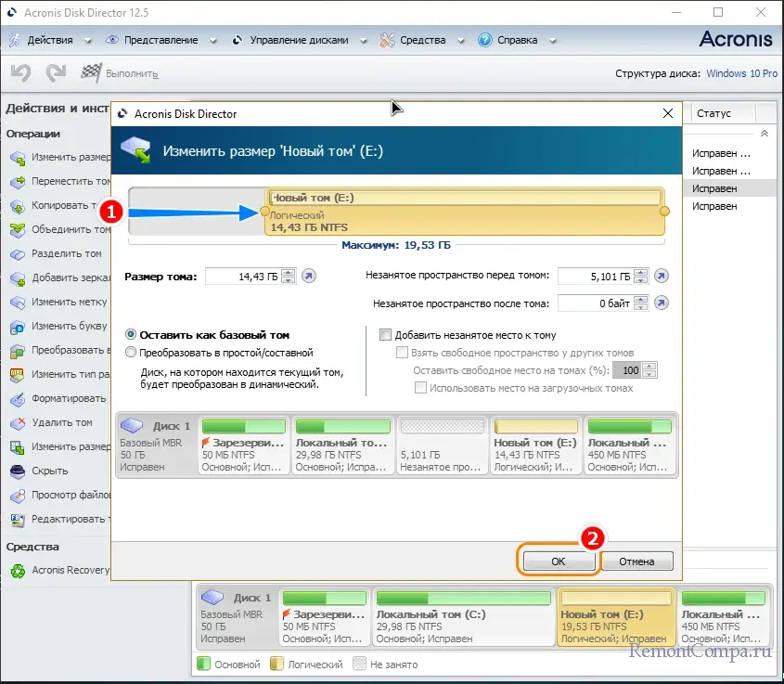Click the Изменить метку icon

[x=18, y=303]
